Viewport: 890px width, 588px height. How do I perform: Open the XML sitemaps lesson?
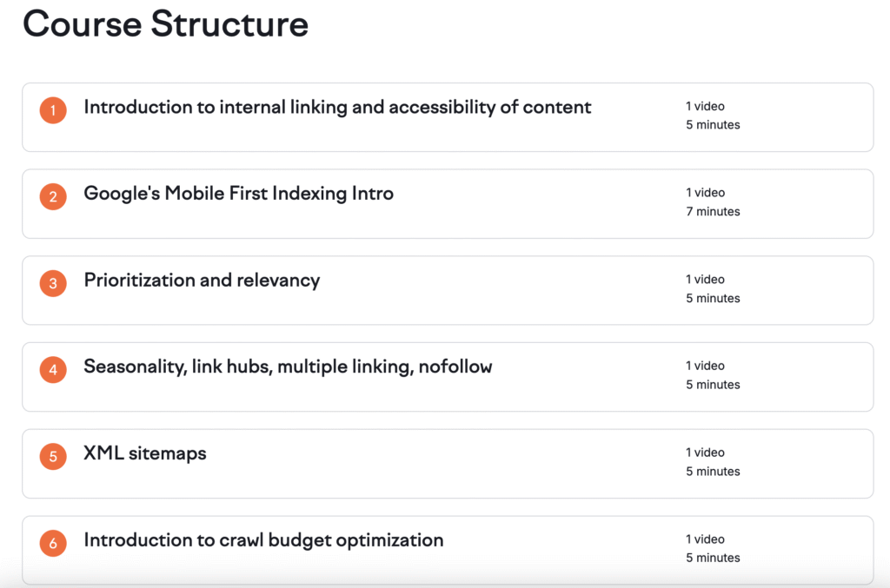tap(145, 453)
